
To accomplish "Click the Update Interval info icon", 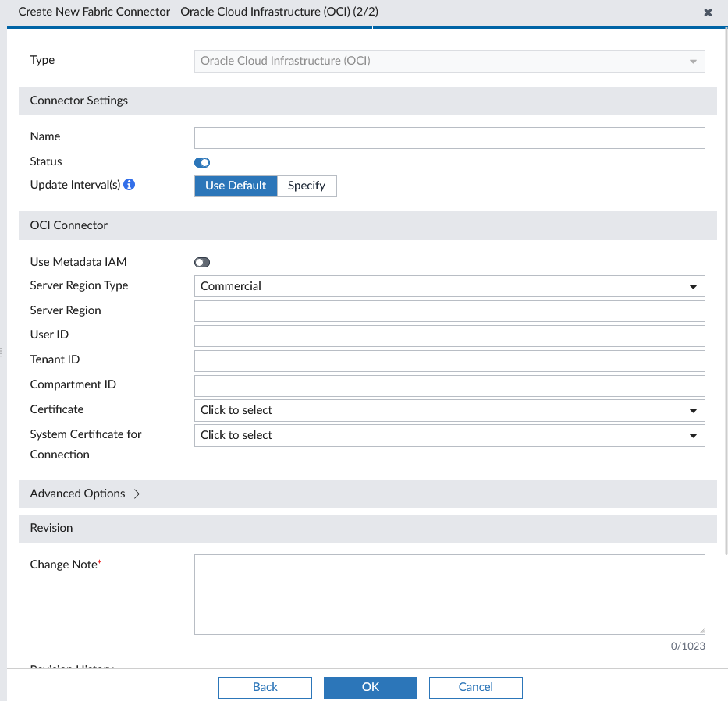I will pos(128,184).
